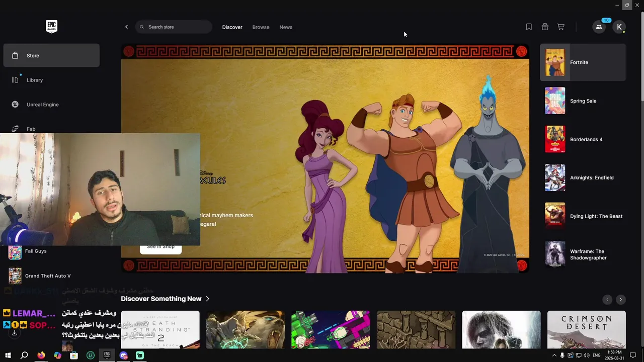Select Spring Sale in featured list

tap(583, 101)
